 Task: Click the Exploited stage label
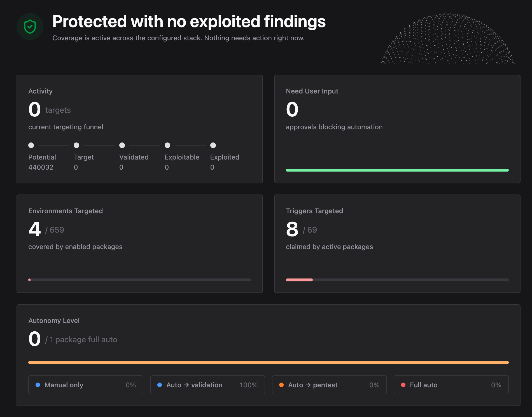[225, 157]
